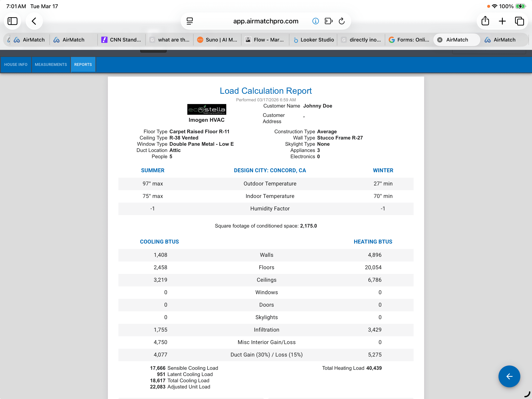This screenshot has width=532, height=399.
Task: Click the ecostella company logo
Action: (x=207, y=109)
